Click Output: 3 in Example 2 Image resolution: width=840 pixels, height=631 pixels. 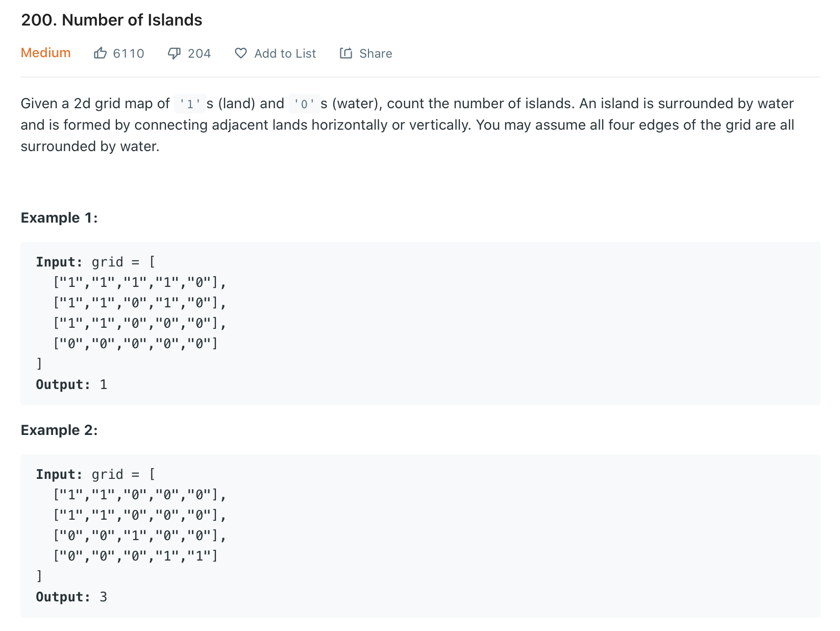point(71,597)
